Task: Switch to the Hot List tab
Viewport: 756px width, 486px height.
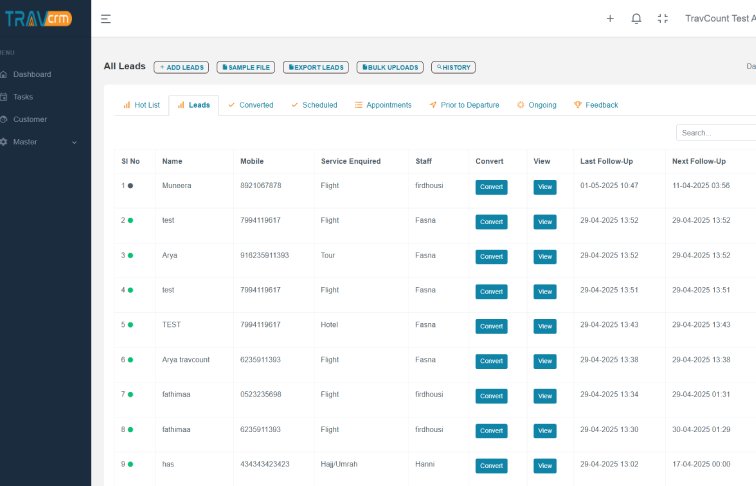Action: click(141, 105)
